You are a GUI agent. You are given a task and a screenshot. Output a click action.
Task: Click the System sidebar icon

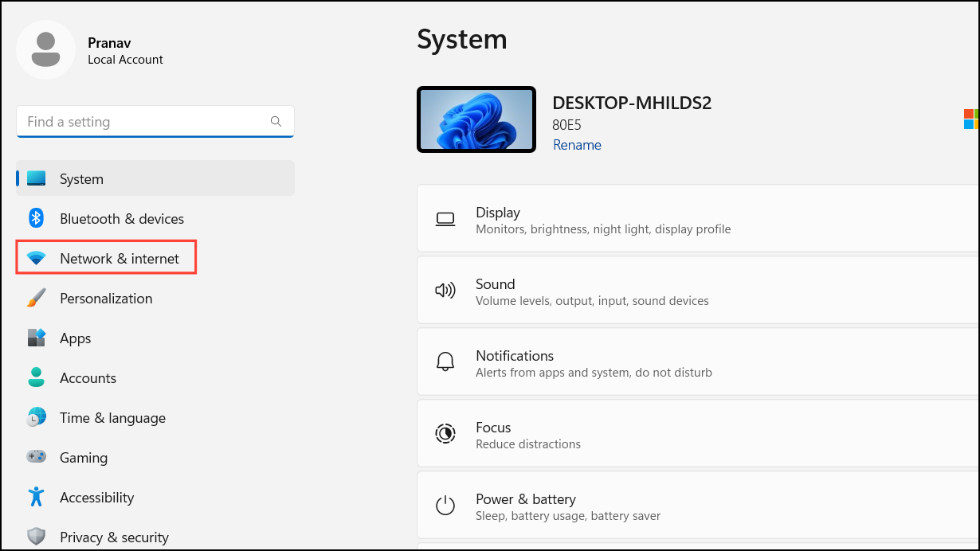tap(36, 178)
